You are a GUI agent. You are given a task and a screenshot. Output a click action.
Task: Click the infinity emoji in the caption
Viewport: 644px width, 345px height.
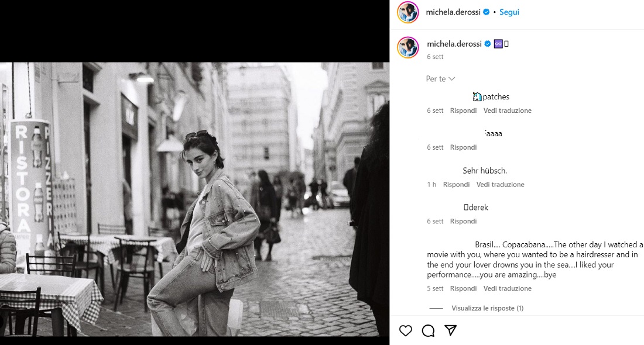tap(498, 44)
